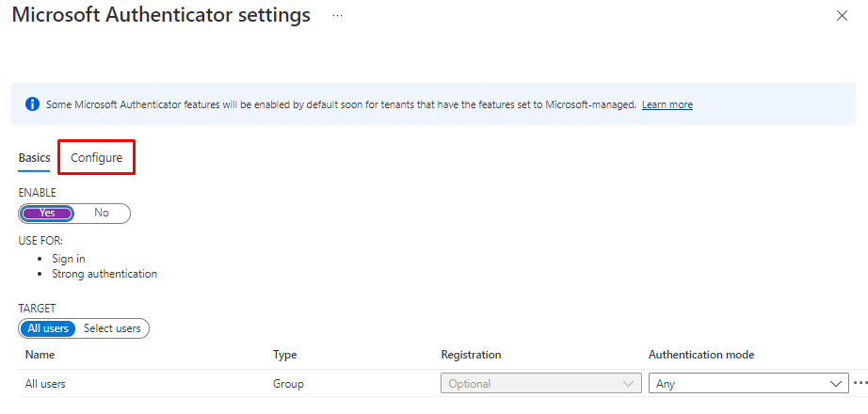Open the All users row ellipsis menu
Screen dimensions: 868x414
click(859, 384)
